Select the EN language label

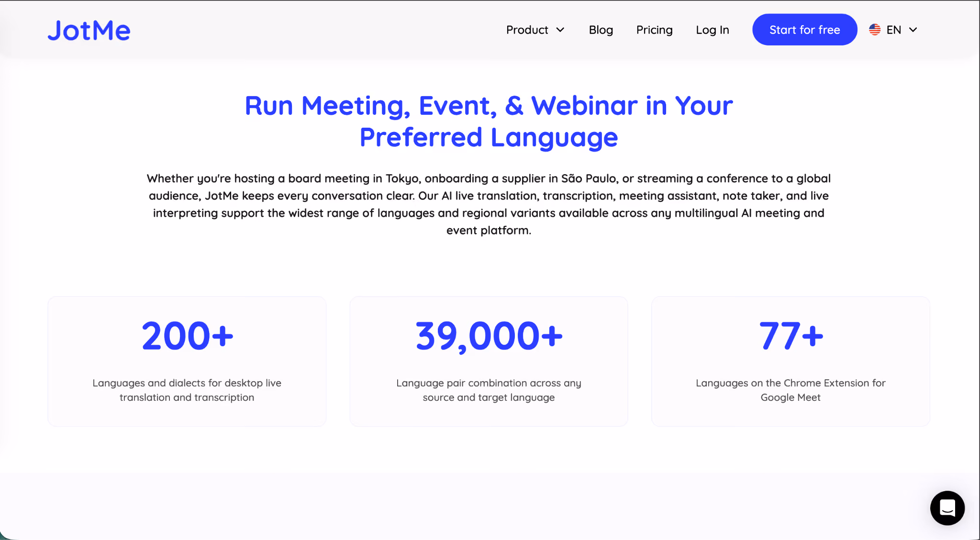point(894,30)
